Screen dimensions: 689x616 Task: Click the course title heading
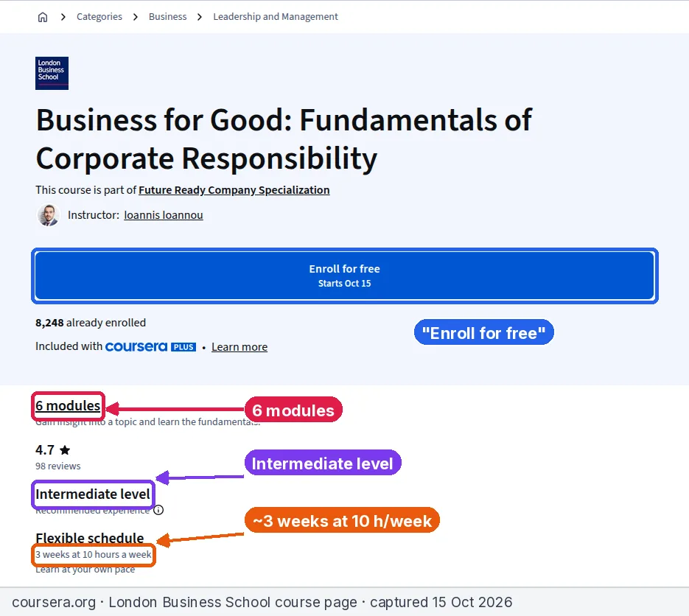284,139
